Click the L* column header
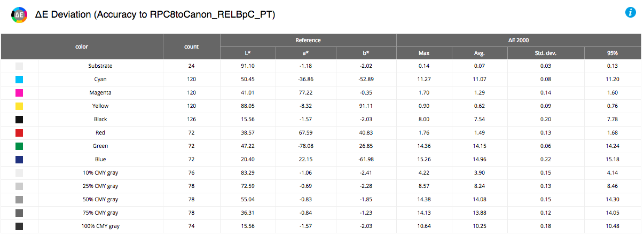Image resolution: width=644 pixels, height=236 pixels. click(248, 53)
